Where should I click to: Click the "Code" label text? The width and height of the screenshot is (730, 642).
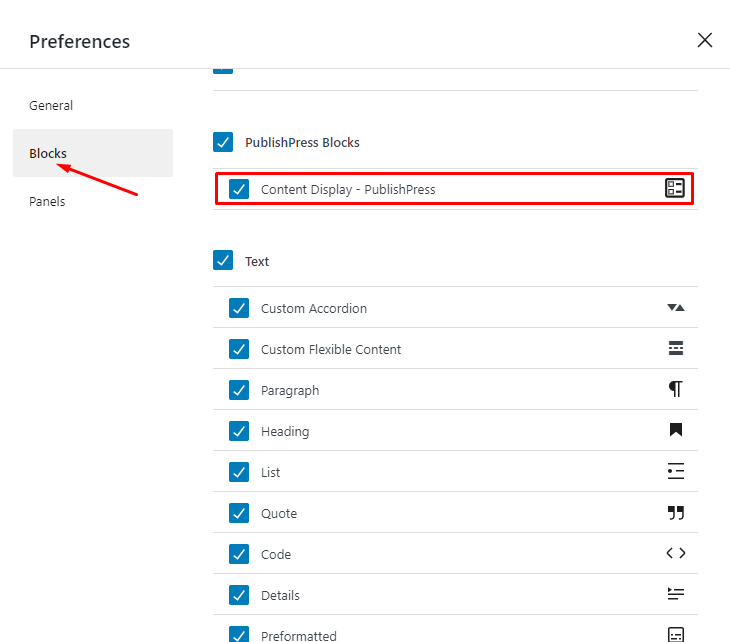click(x=276, y=554)
